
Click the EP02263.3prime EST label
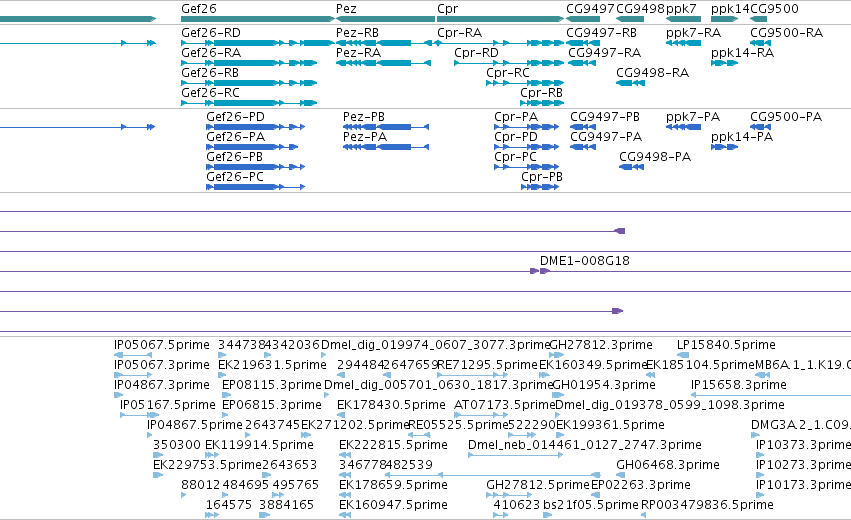[640, 485]
